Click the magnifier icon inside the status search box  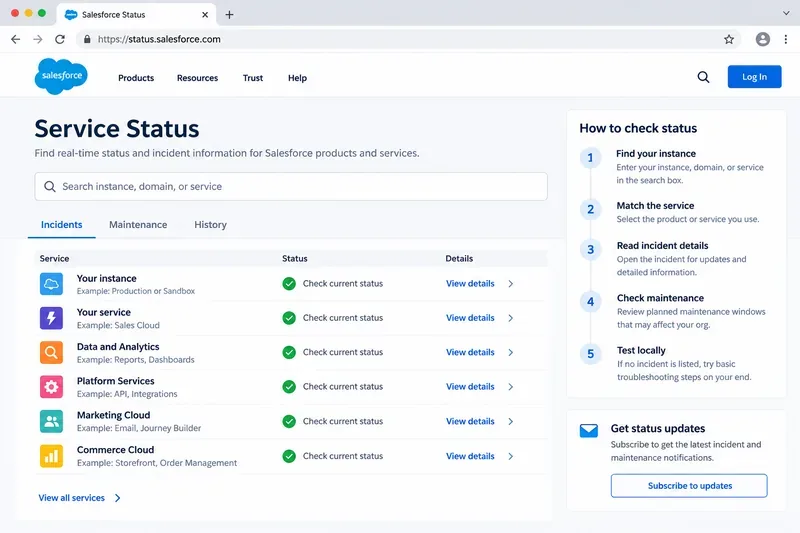click(49, 187)
